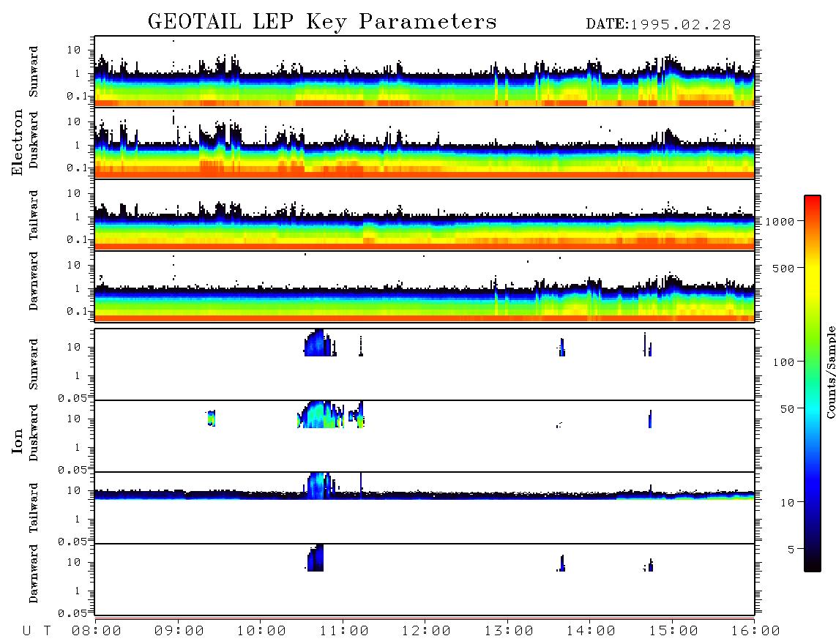Click the vertical 'Ion' group label
This screenshot has height=644, width=836.
[x=18, y=441]
